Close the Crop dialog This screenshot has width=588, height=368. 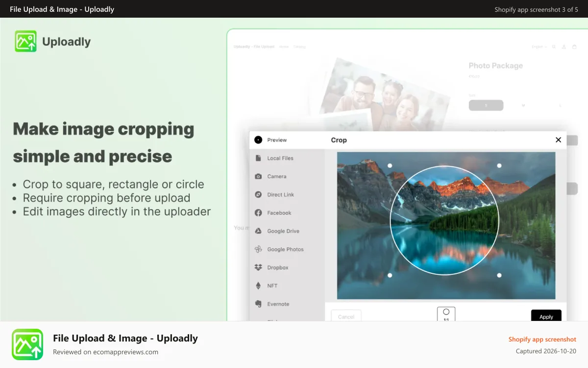[x=558, y=140]
